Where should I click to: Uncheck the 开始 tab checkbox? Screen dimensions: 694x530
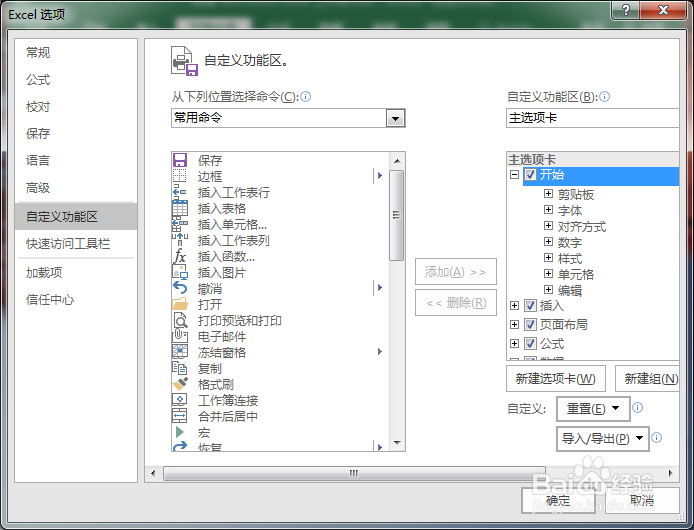point(530,174)
